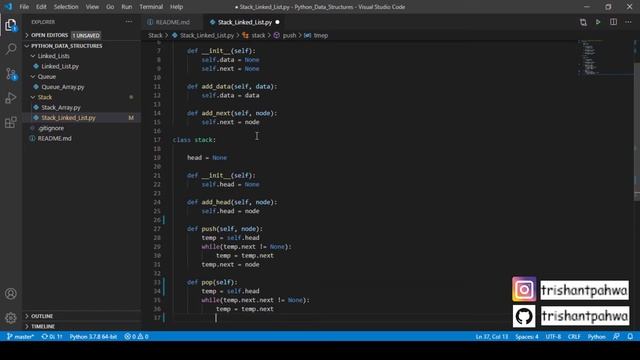Open Source Control view in activity bar

tap(11, 74)
